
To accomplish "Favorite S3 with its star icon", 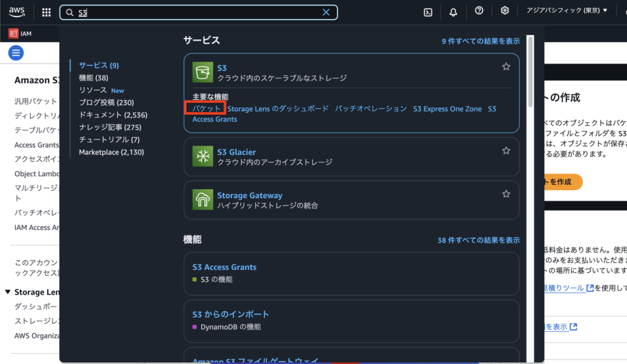I will point(506,67).
